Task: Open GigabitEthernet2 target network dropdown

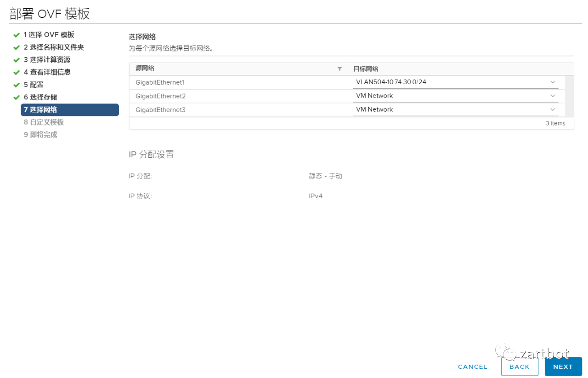Action: (x=456, y=96)
